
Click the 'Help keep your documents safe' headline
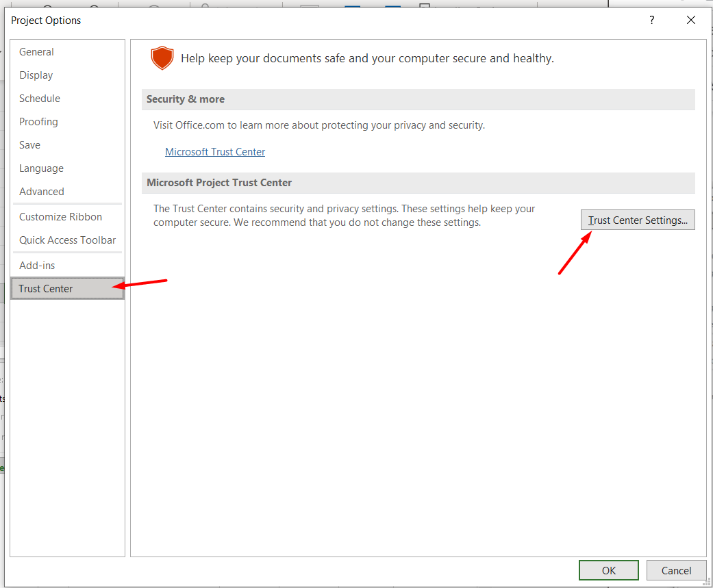(367, 59)
